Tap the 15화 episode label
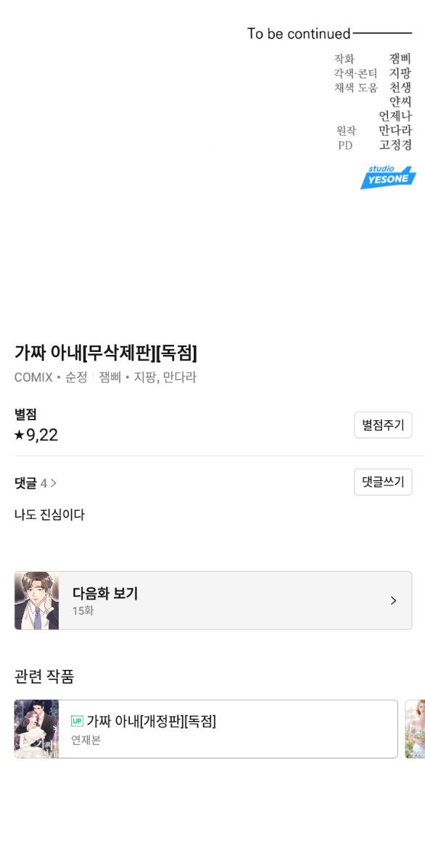The image size is (425, 868). [x=83, y=612]
